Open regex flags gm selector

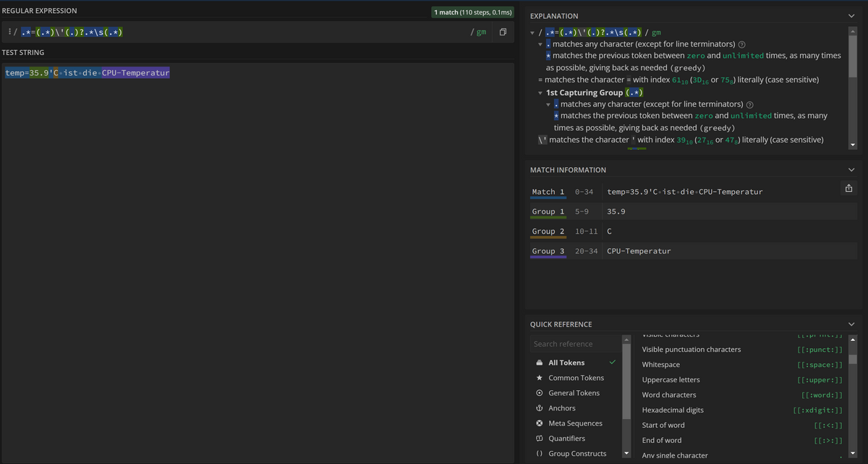(x=478, y=33)
